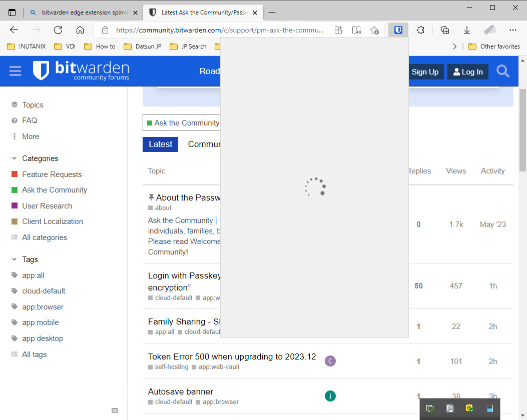Open Edge Settings and more ellipsis
This screenshot has height=420, width=527.
click(x=512, y=30)
